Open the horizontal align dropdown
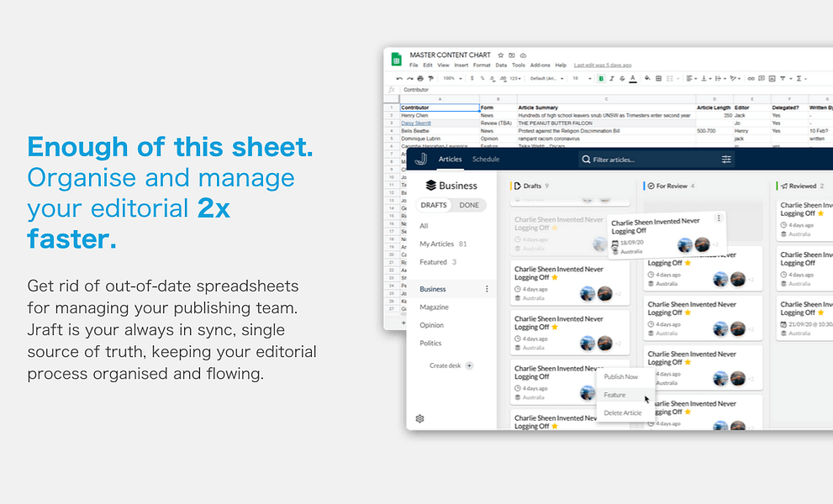 pyautogui.click(x=691, y=79)
